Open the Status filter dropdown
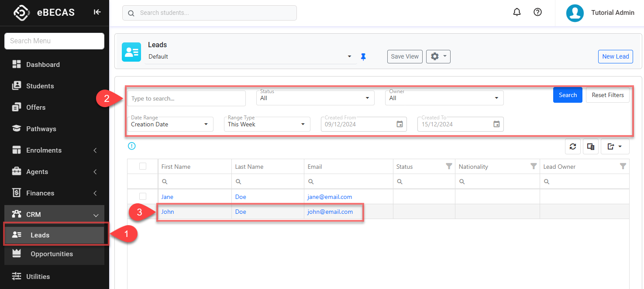This screenshot has height=289, width=644. (315, 98)
